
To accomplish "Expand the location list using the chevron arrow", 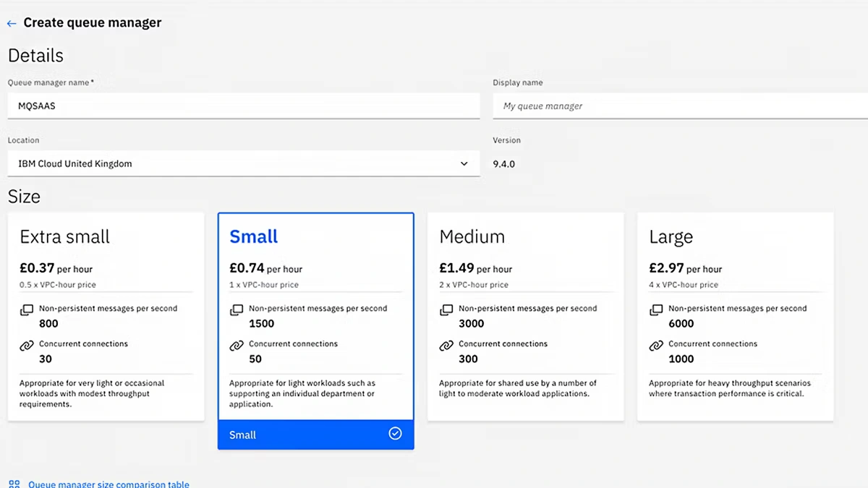I will point(464,163).
